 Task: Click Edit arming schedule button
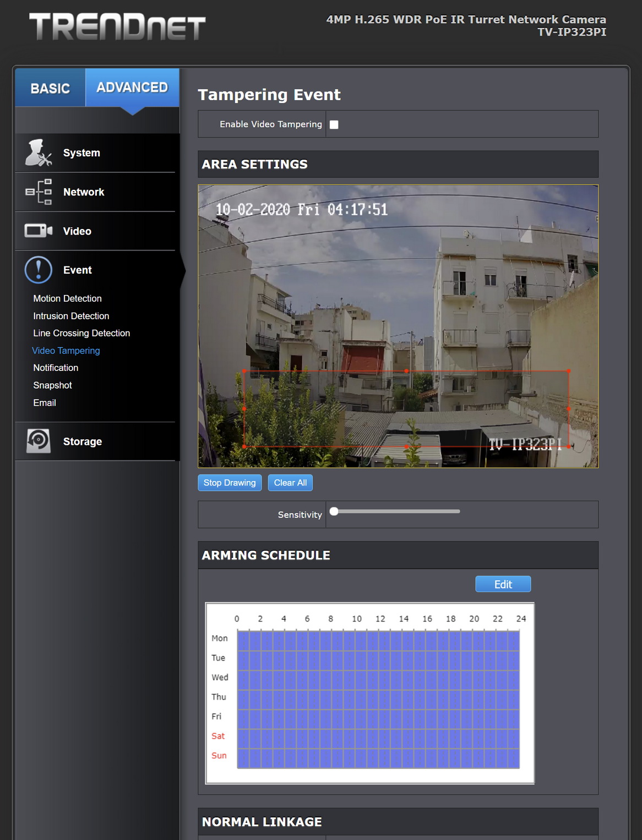pos(503,584)
